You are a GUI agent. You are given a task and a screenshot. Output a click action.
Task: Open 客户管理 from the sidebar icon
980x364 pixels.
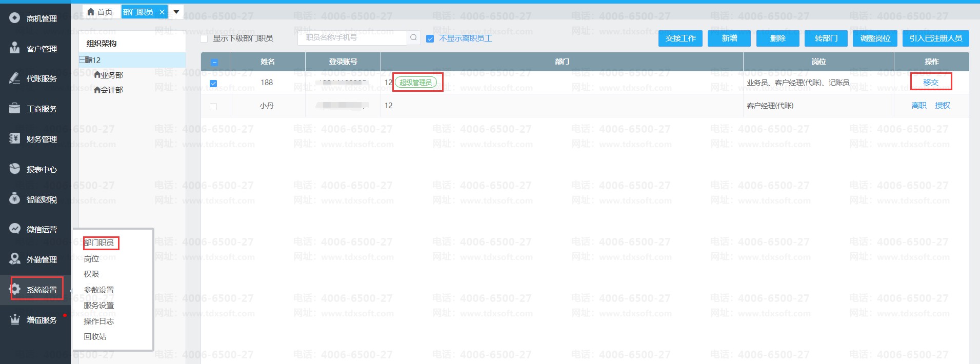click(15, 48)
